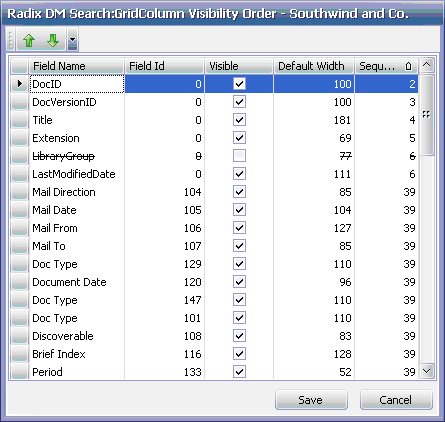Uncheck Visible for Brief Index

tap(239, 354)
